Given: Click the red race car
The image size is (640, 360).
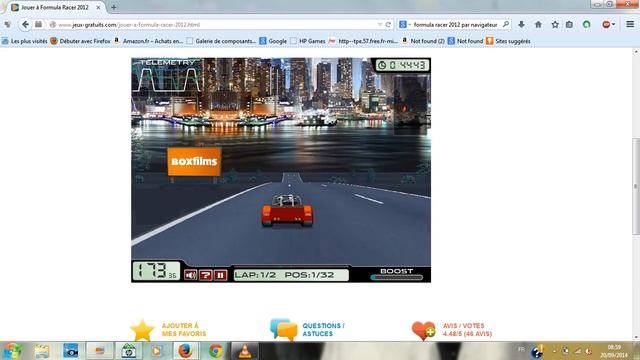Looking at the screenshot, I should click(287, 211).
